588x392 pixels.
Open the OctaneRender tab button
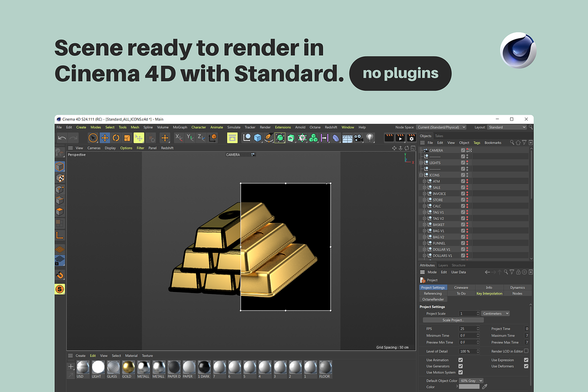[x=433, y=299]
